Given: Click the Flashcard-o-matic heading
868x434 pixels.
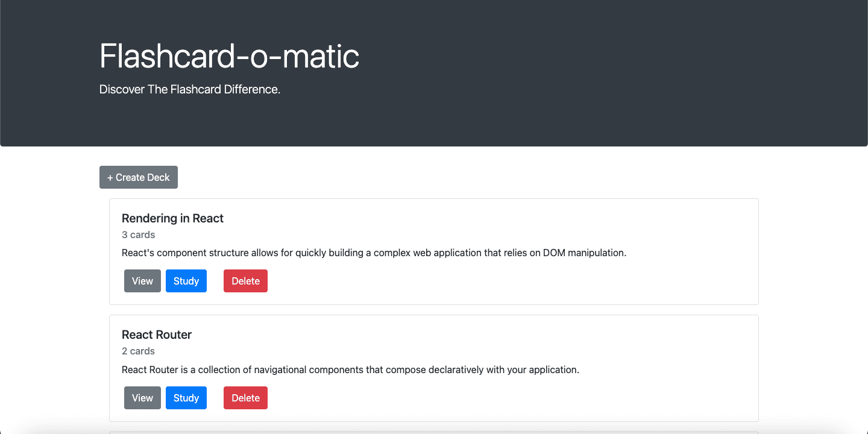Looking at the screenshot, I should (x=229, y=56).
